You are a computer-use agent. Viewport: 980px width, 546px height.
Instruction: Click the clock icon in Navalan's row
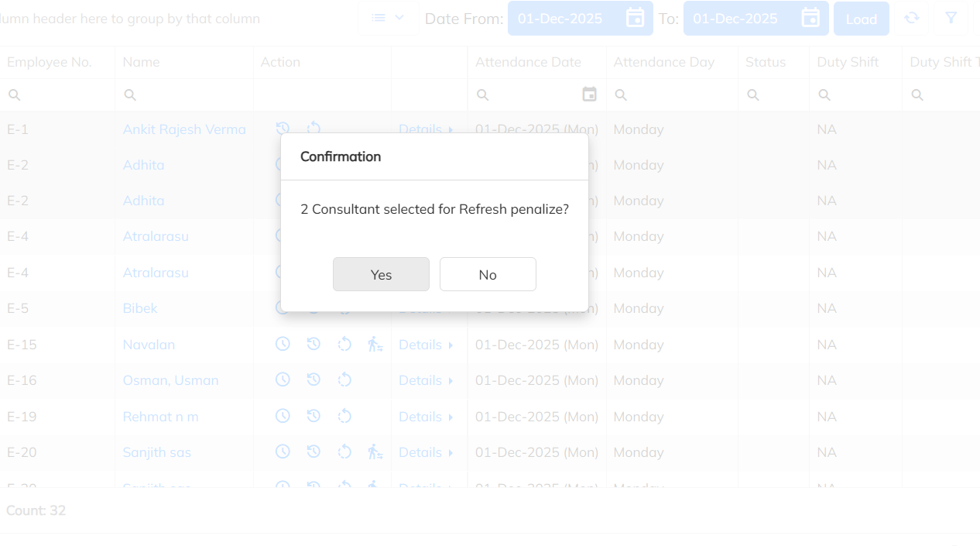(x=283, y=344)
